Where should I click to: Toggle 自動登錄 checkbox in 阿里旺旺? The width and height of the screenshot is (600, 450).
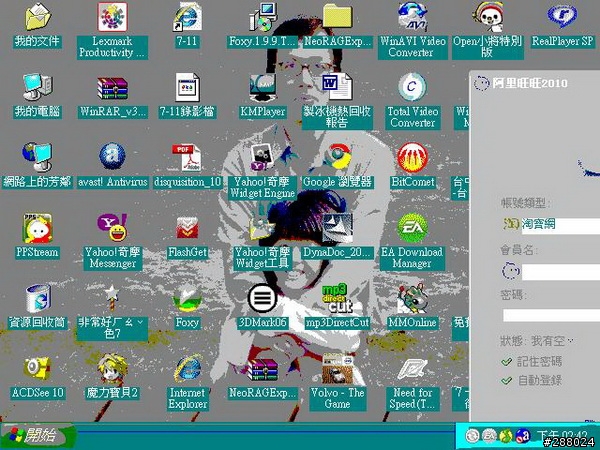507,380
